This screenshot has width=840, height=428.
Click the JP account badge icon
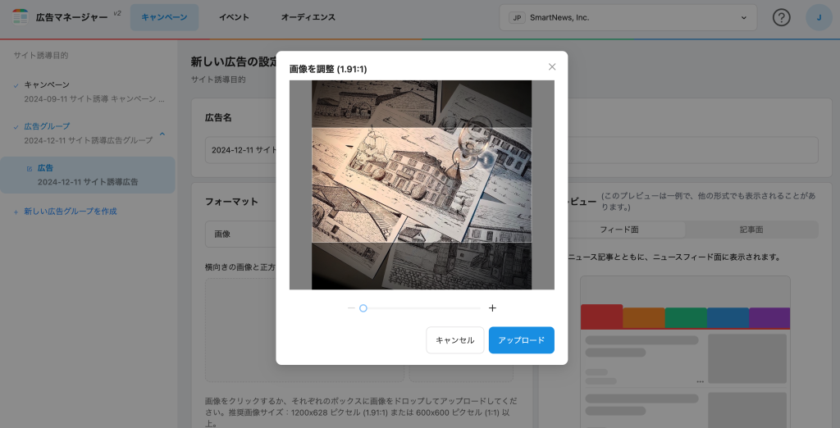tap(516, 18)
